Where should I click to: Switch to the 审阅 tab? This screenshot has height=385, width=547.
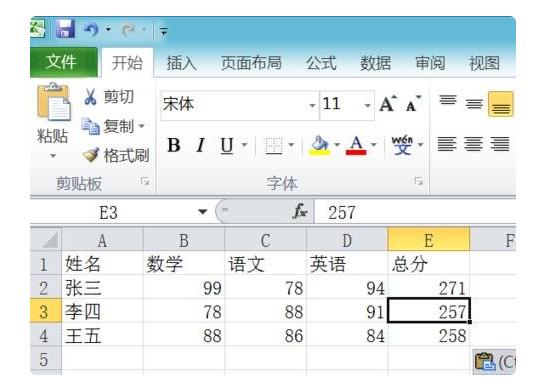click(x=430, y=63)
